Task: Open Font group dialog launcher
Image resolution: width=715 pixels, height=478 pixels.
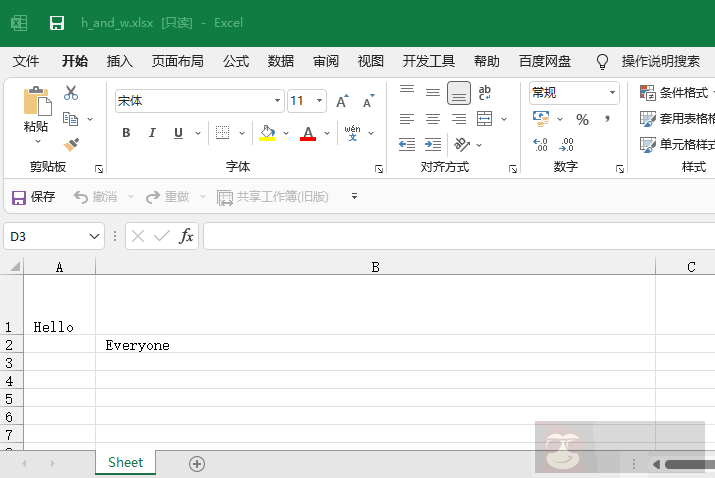Action: point(379,169)
